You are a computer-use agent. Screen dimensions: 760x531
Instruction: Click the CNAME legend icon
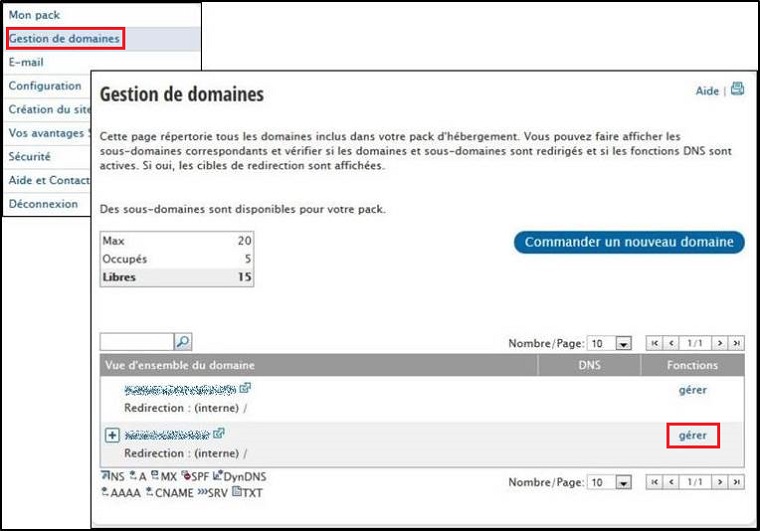(x=149, y=492)
